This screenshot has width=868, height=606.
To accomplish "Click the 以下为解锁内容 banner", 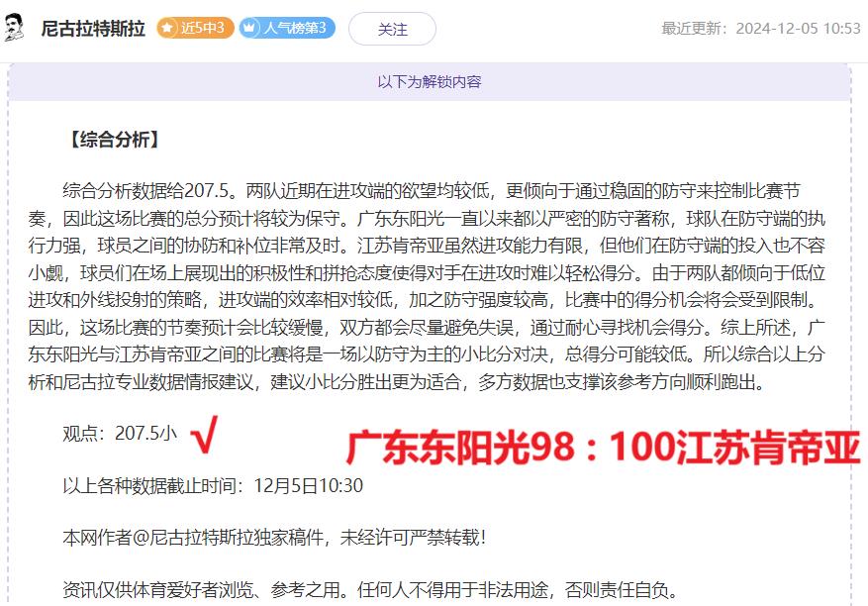I will (429, 82).
